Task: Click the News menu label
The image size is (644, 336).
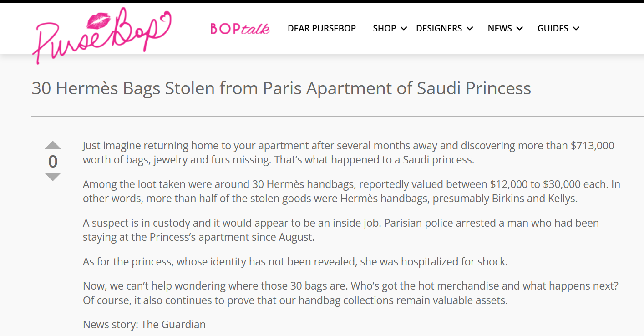Action: 500,28
